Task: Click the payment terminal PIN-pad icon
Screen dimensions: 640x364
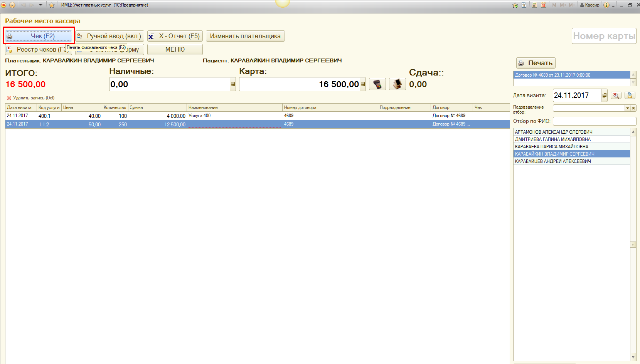Action: (377, 84)
